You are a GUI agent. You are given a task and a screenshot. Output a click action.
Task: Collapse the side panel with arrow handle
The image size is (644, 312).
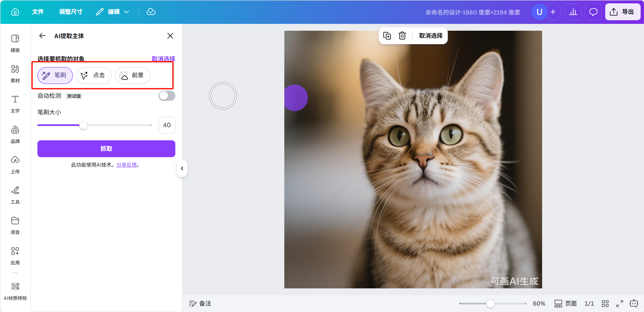click(x=182, y=168)
